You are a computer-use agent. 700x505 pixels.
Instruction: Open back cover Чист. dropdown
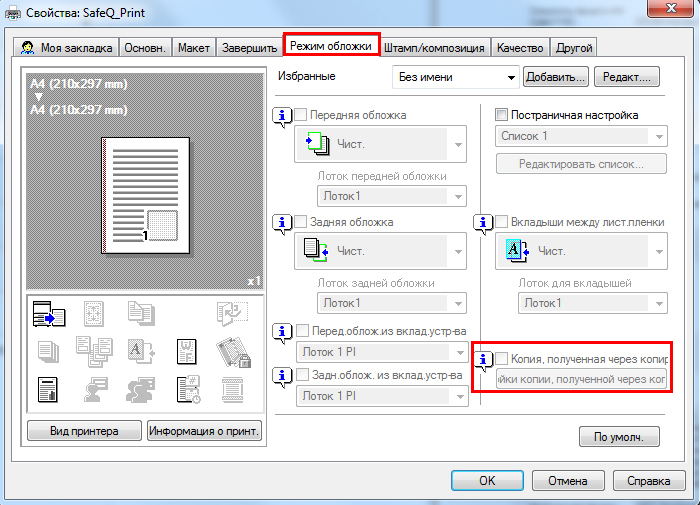coord(380,251)
